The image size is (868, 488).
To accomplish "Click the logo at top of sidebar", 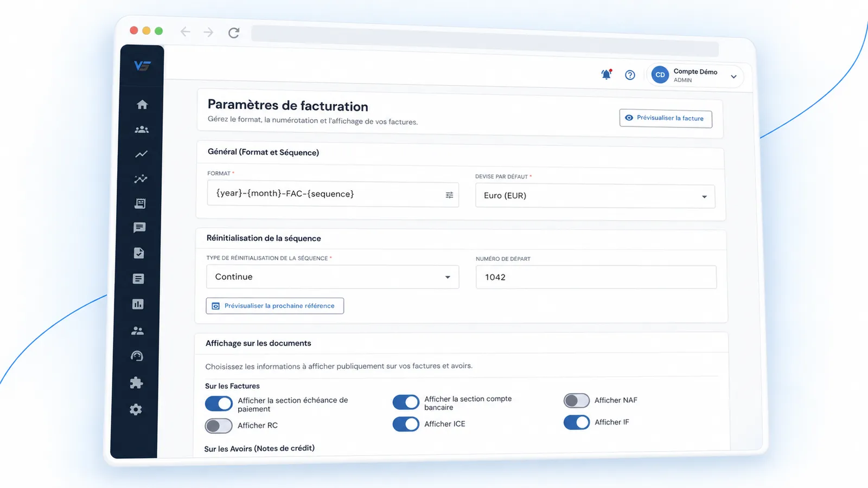I will [142, 66].
